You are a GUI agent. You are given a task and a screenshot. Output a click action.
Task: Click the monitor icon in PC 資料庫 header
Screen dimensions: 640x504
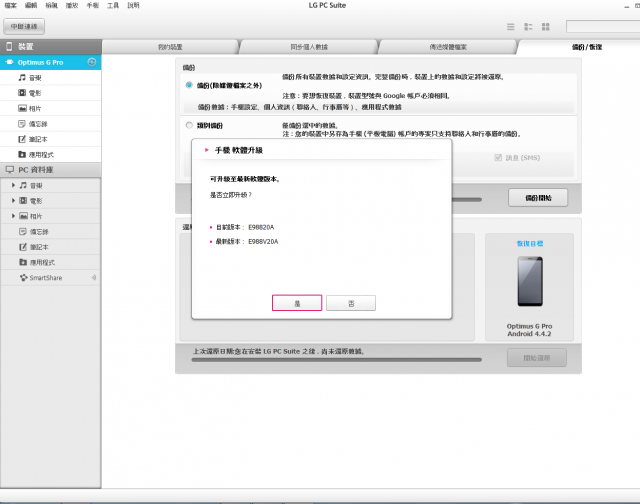tap(10, 169)
